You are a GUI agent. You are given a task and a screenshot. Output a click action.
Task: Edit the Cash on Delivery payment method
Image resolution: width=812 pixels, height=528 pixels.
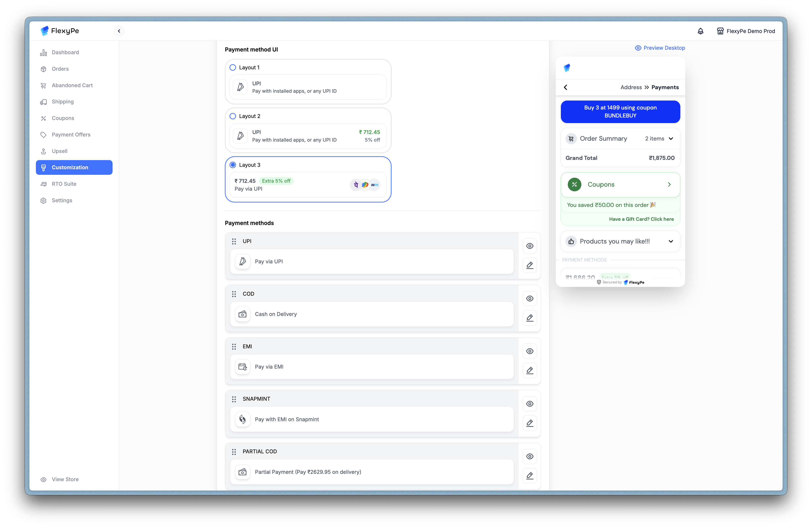tap(529, 318)
